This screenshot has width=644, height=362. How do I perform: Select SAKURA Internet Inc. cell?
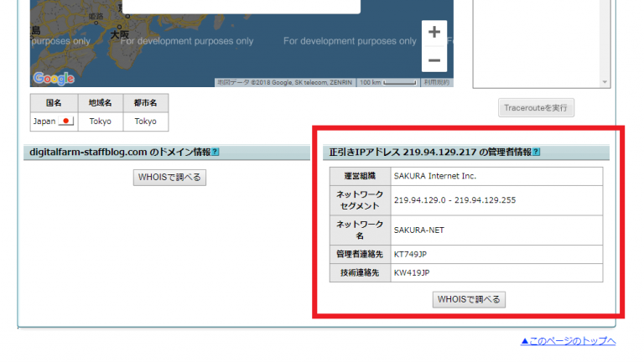click(496, 176)
